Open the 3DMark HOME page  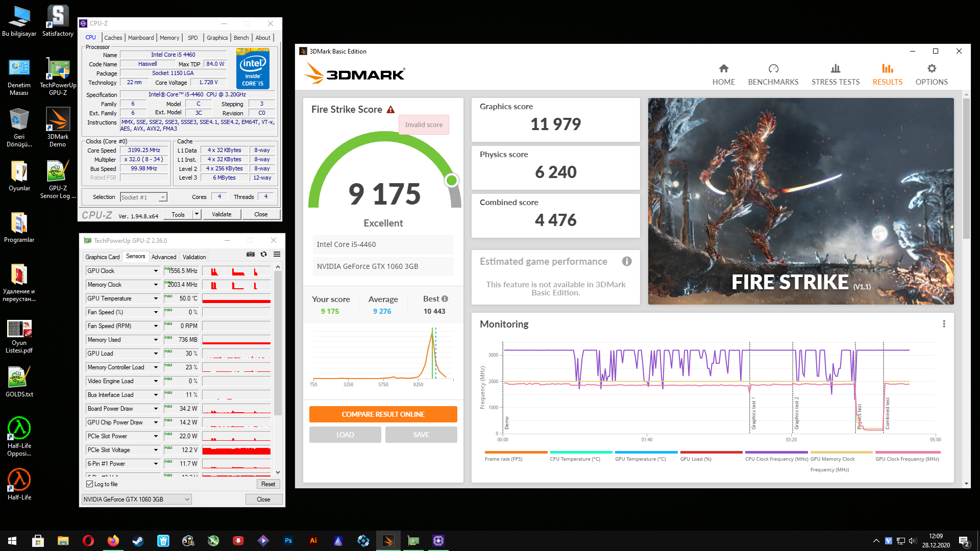tap(723, 74)
